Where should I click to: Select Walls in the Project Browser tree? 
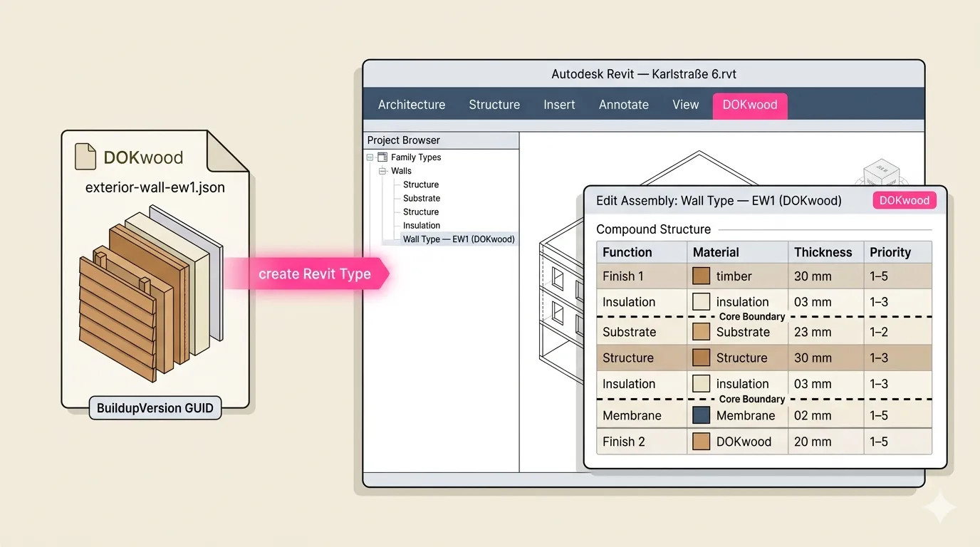click(401, 171)
